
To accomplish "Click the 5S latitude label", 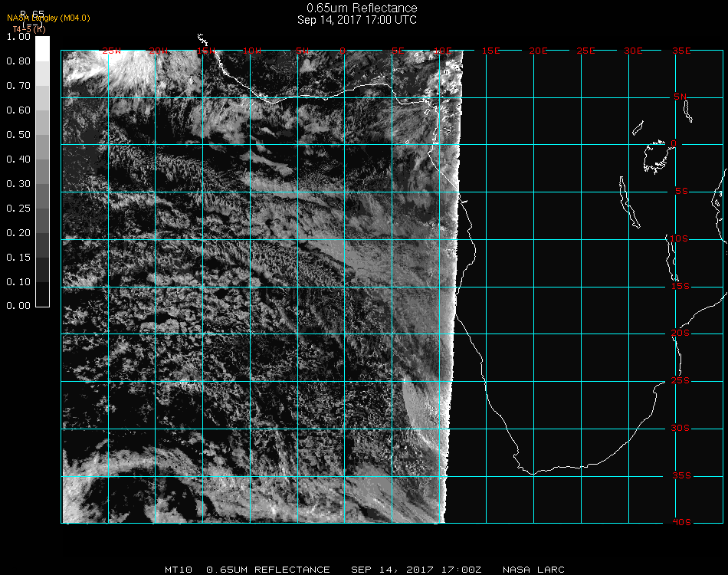I will pyautogui.click(x=681, y=192).
